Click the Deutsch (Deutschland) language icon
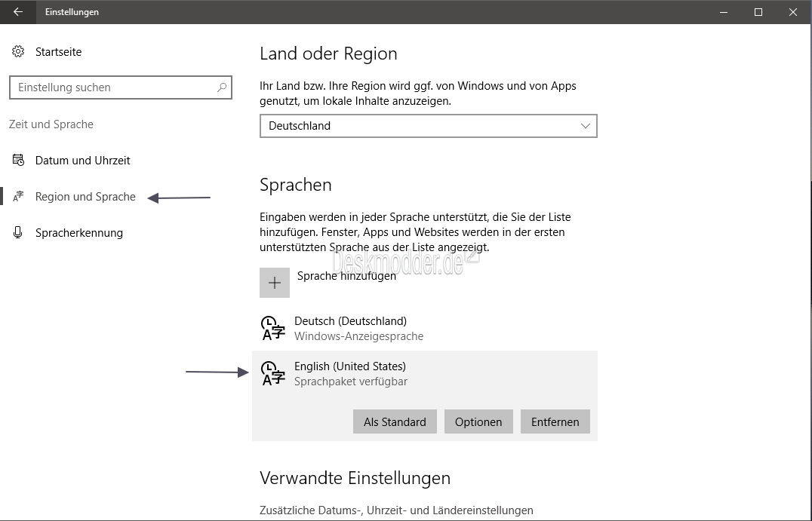 273,328
